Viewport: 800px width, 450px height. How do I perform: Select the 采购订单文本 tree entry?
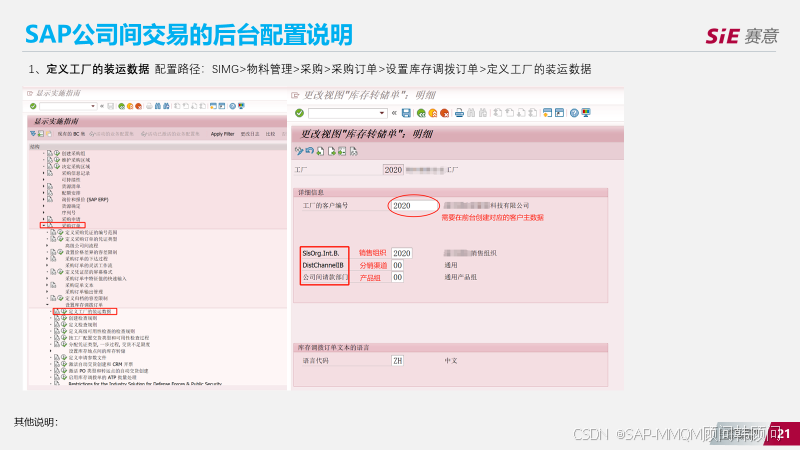pos(79,285)
